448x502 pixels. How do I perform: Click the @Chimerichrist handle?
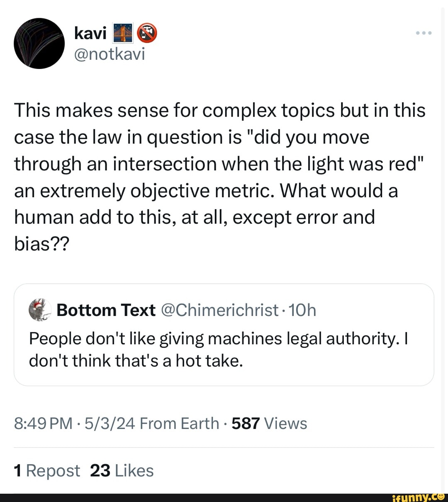(219, 310)
